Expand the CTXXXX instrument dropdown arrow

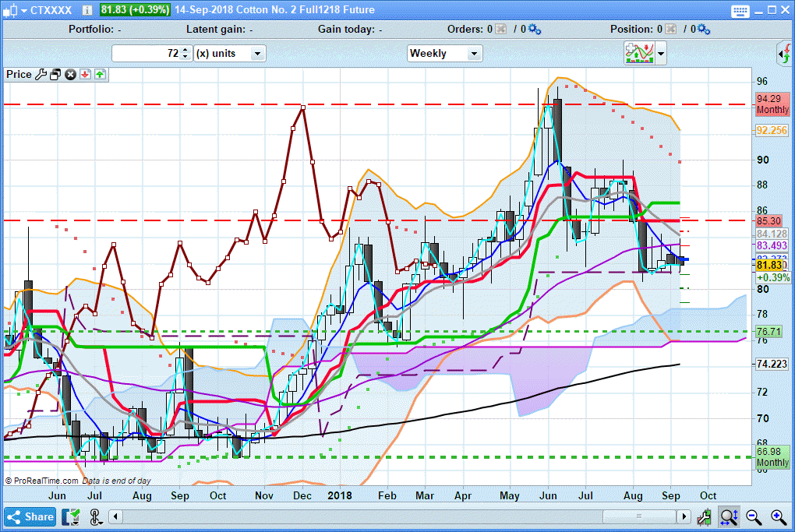(24, 10)
